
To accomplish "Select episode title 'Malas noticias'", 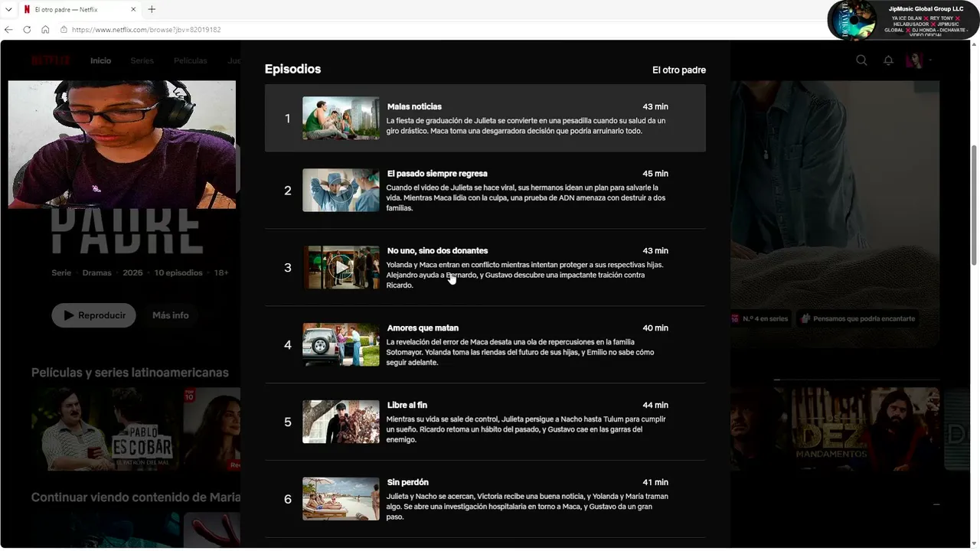I will [414, 106].
